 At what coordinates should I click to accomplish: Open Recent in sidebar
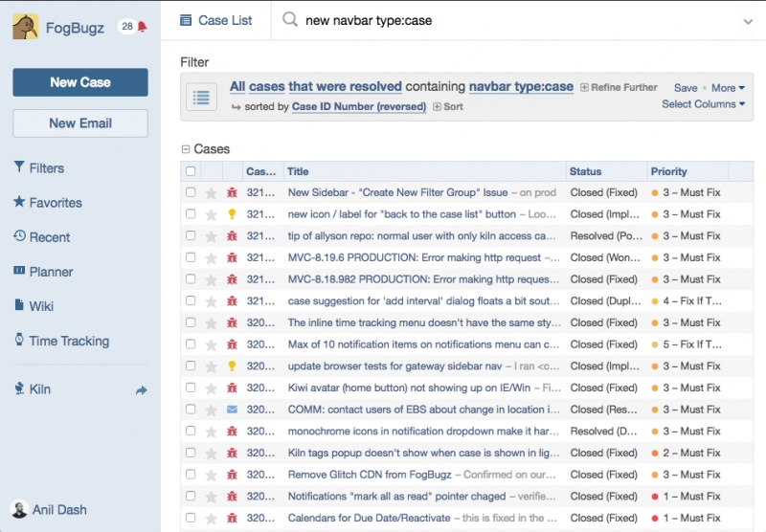click(x=42, y=237)
